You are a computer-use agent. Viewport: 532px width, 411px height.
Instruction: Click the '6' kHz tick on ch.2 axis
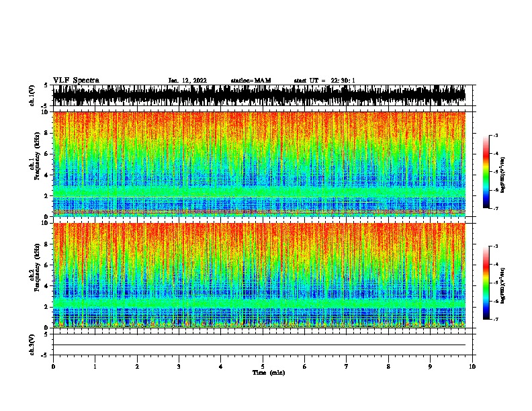(x=47, y=265)
